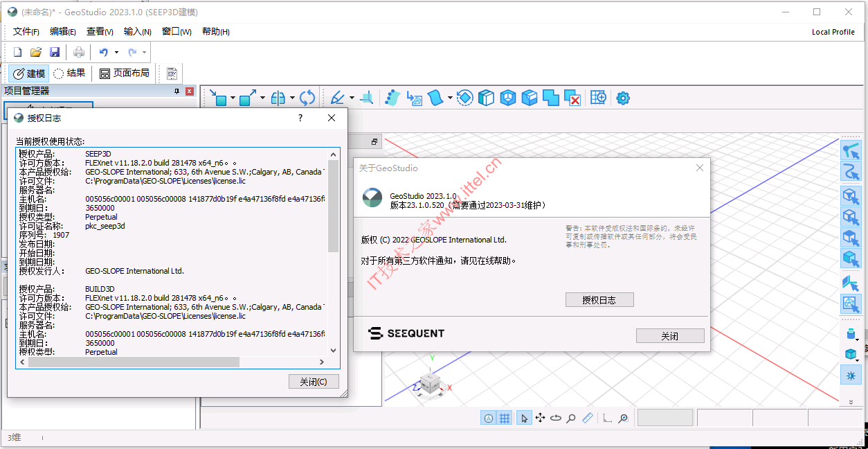The height and width of the screenshot is (449, 868).
Task: Expand the mirror tool dropdown arrow
Action: click(292, 98)
